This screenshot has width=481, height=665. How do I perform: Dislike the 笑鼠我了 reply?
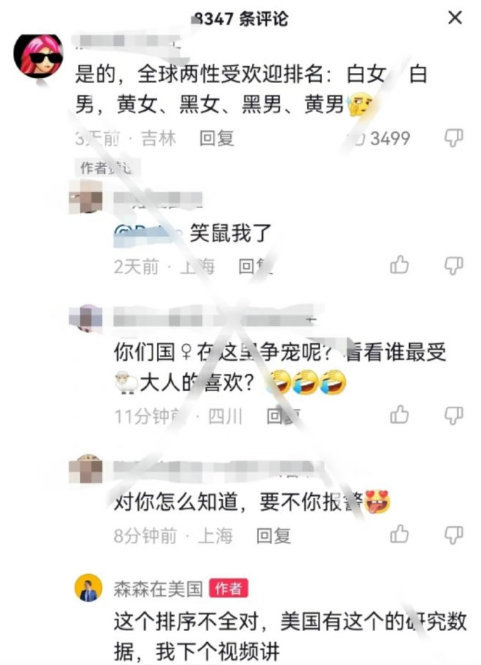tap(453, 266)
